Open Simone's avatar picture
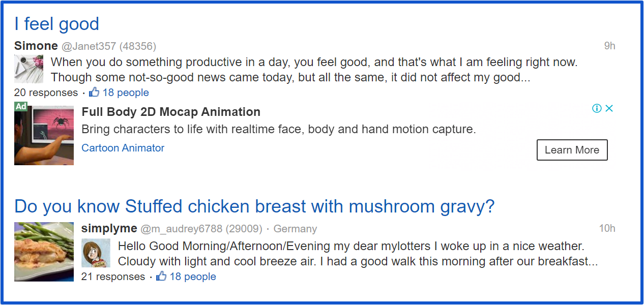The height and width of the screenshot is (305, 644). tap(28, 69)
